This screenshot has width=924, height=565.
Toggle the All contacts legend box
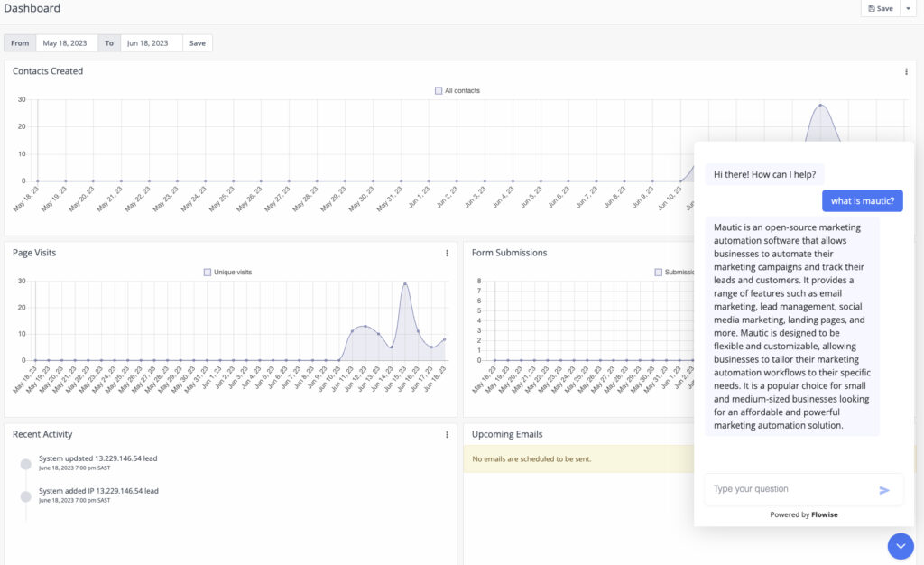(x=439, y=91)
